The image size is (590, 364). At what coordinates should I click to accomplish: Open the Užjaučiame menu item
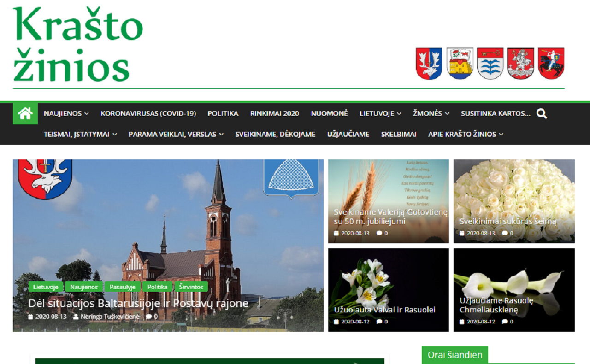(x=348, y=134)
